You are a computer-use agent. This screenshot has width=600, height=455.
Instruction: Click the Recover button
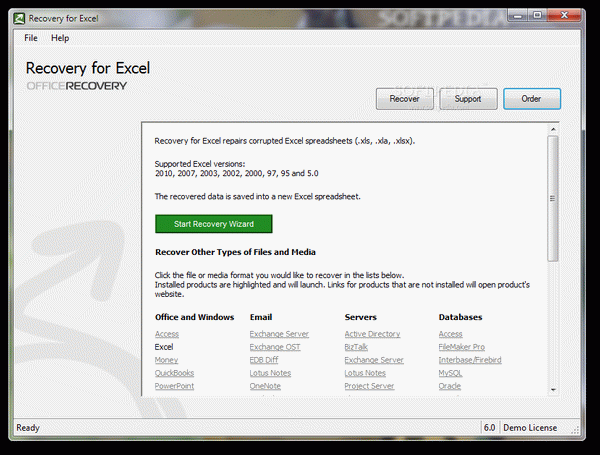(404, 99)
